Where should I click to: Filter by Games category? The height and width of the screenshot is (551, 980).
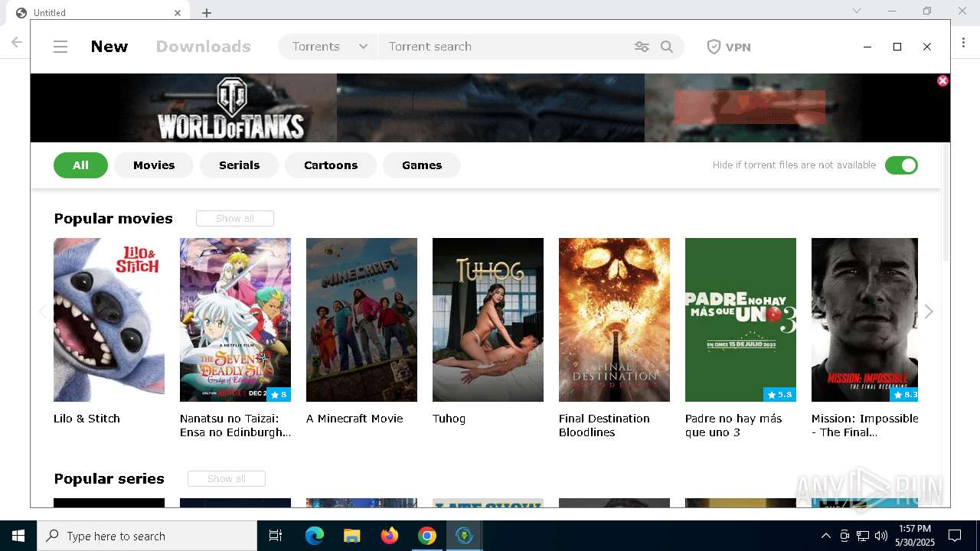pyautogui.click(x=422, y=165)
